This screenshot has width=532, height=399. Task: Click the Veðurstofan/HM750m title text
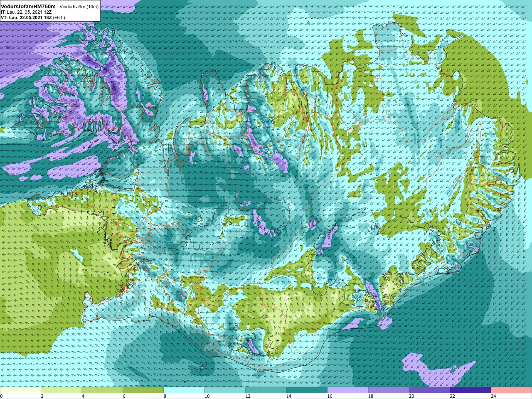click(28, 6)
